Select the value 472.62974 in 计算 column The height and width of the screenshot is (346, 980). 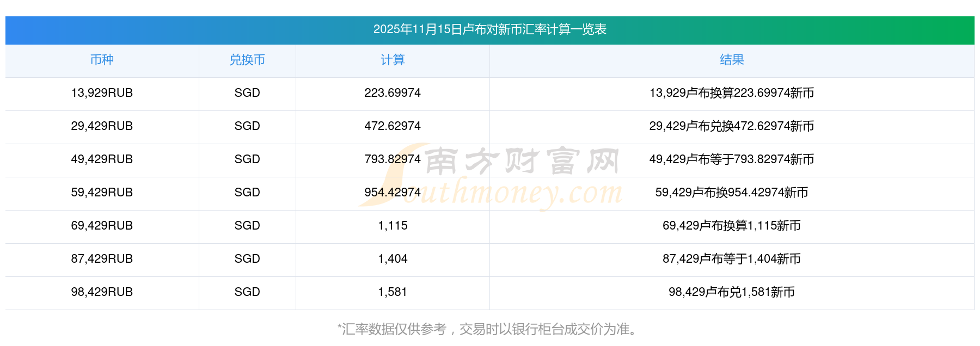click(393, 126)
